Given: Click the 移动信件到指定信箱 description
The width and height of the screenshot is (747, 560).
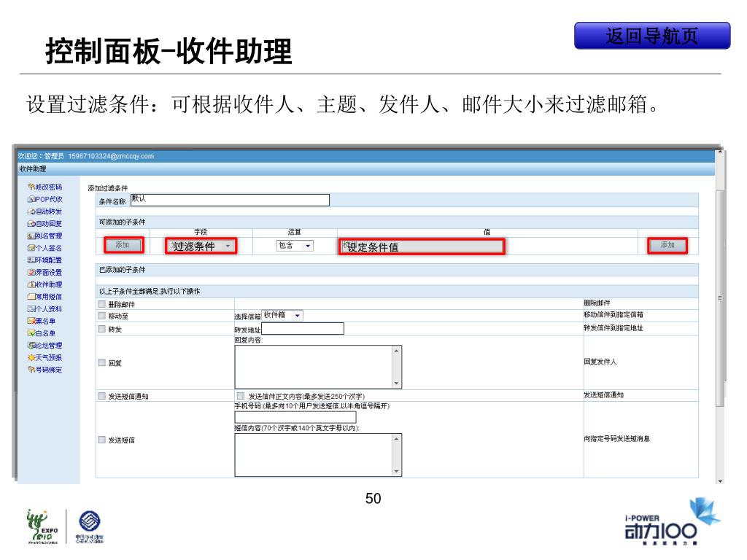Looking at the screenshot, I should [614, 315].
